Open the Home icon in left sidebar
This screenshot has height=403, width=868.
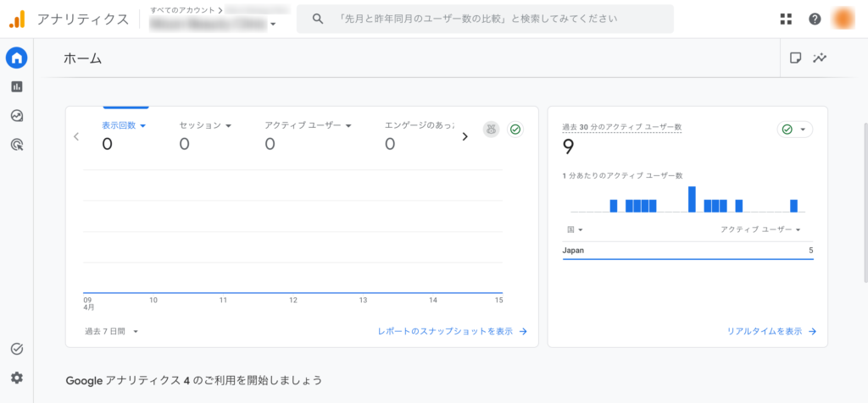[17, 58]
